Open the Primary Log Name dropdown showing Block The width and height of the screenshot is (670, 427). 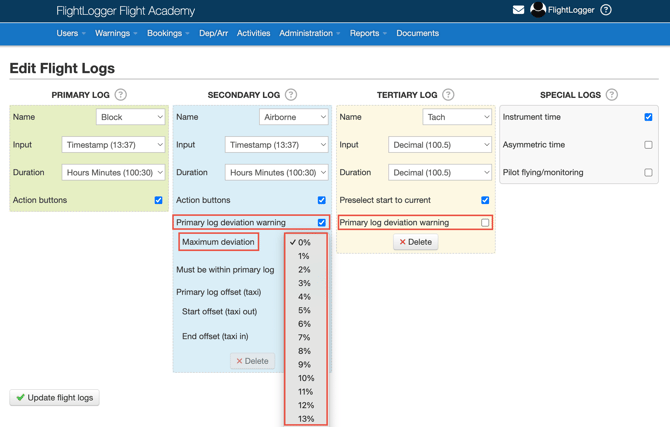click(x=131, y=117)
